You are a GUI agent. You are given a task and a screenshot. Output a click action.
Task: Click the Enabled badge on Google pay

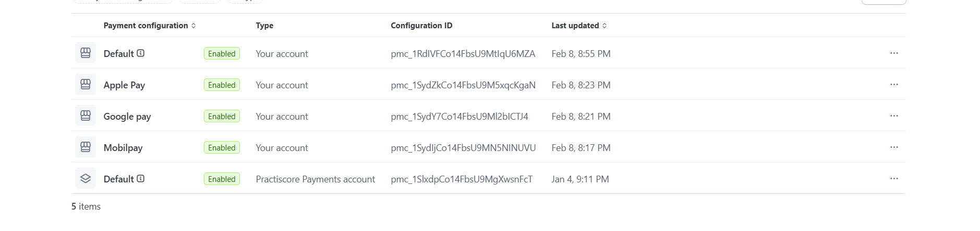222,117
